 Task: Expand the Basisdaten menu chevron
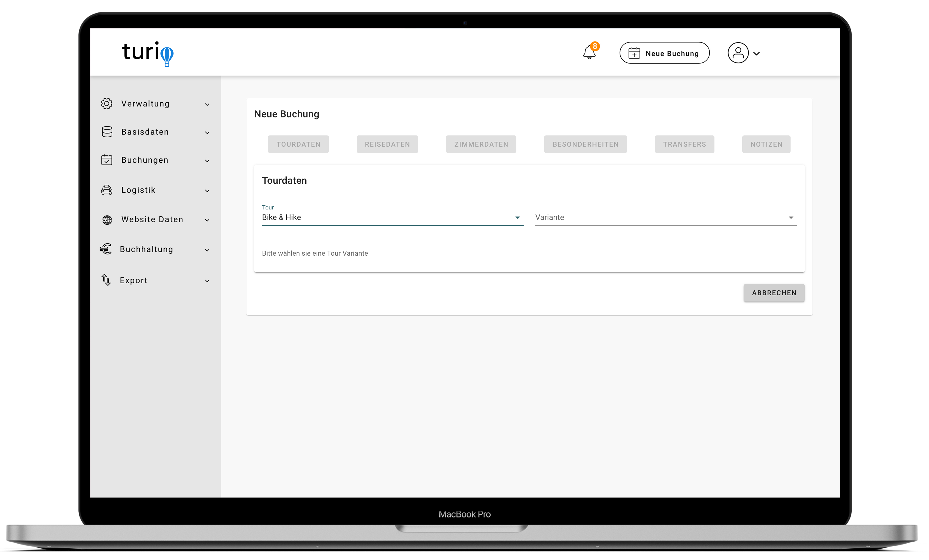click(207, 133)
